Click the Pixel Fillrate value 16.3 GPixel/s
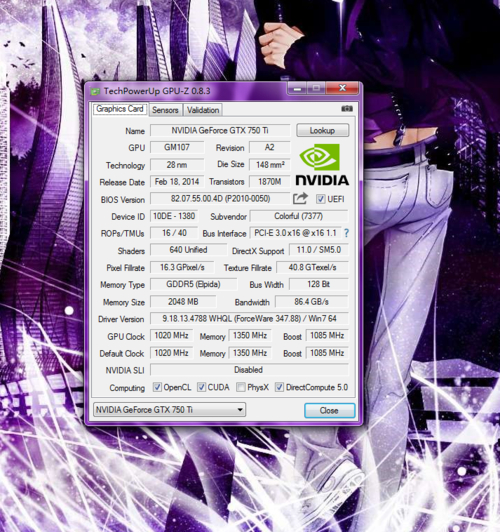Screen dimensions: 500x532 (x=182, y=267)
